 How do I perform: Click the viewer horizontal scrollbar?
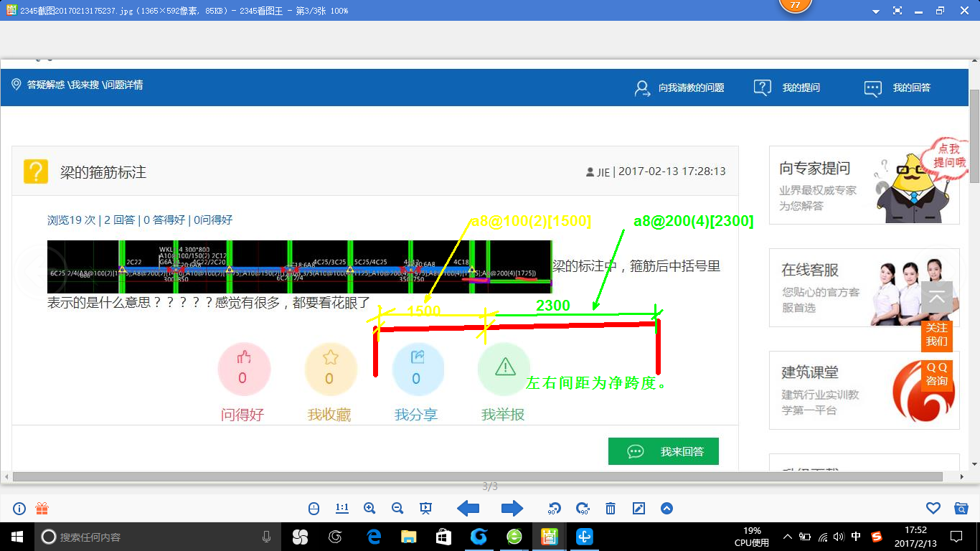pos(478,476)
